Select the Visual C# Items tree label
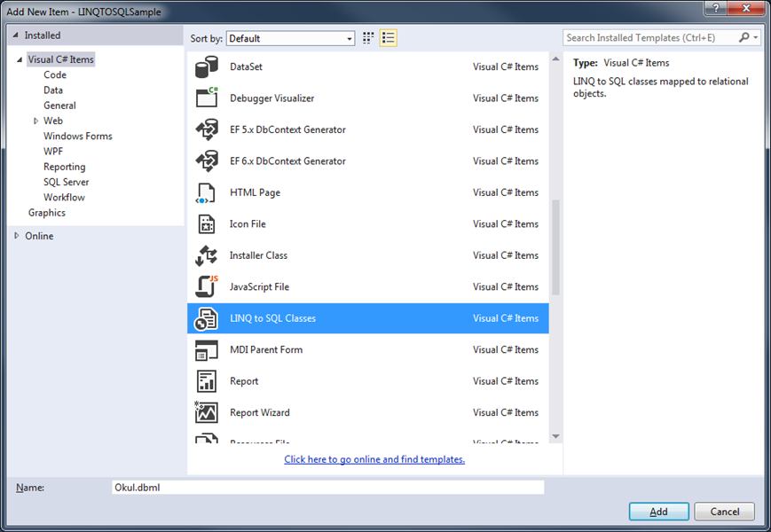 point(60,59)
